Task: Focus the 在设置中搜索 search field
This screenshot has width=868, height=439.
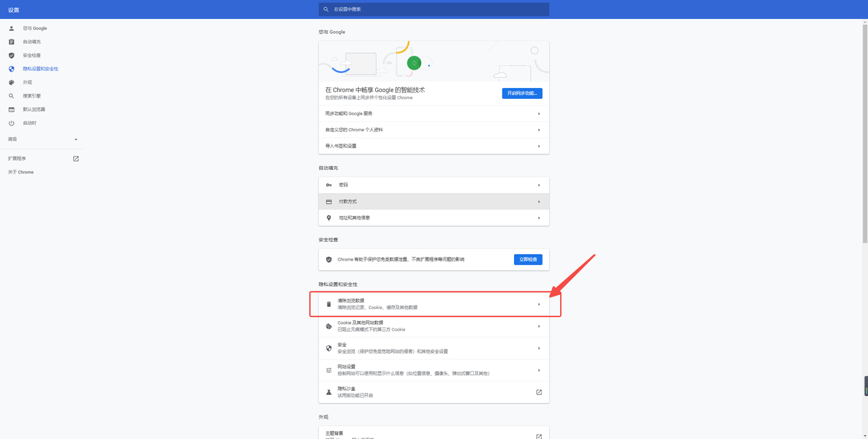Action: [x=434, y=9]
